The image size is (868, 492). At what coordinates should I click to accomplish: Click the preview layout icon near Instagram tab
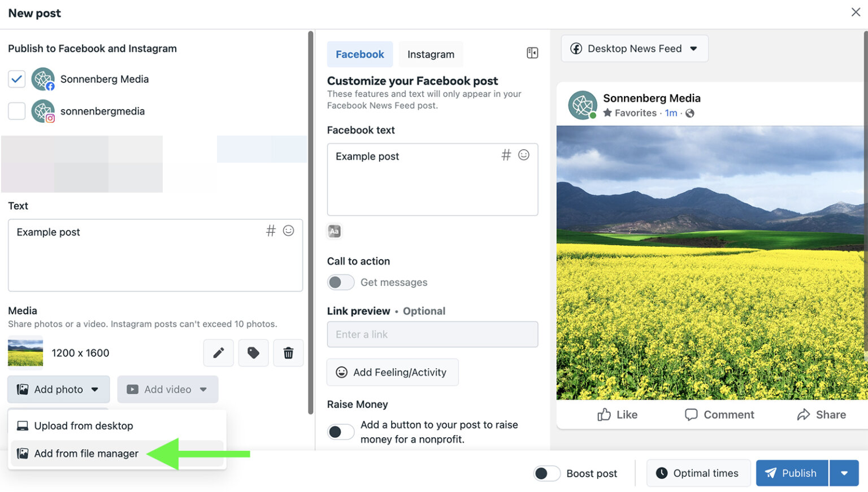[532, 52]
